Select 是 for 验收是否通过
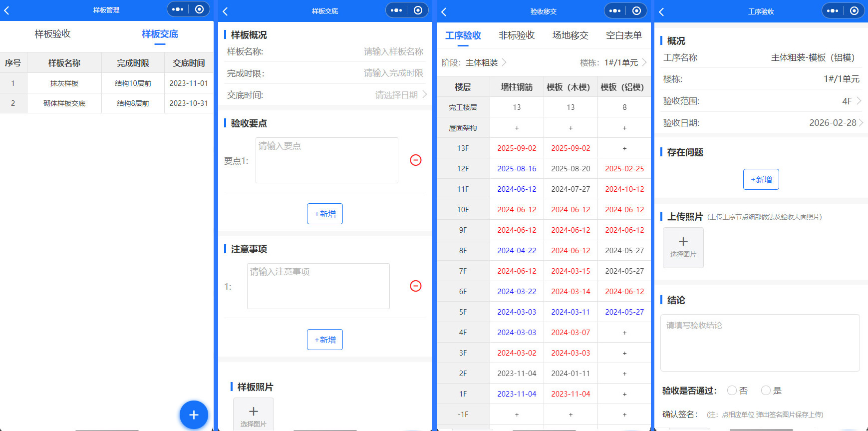Viewport: 868px width, 431px height. click(766, 391)
